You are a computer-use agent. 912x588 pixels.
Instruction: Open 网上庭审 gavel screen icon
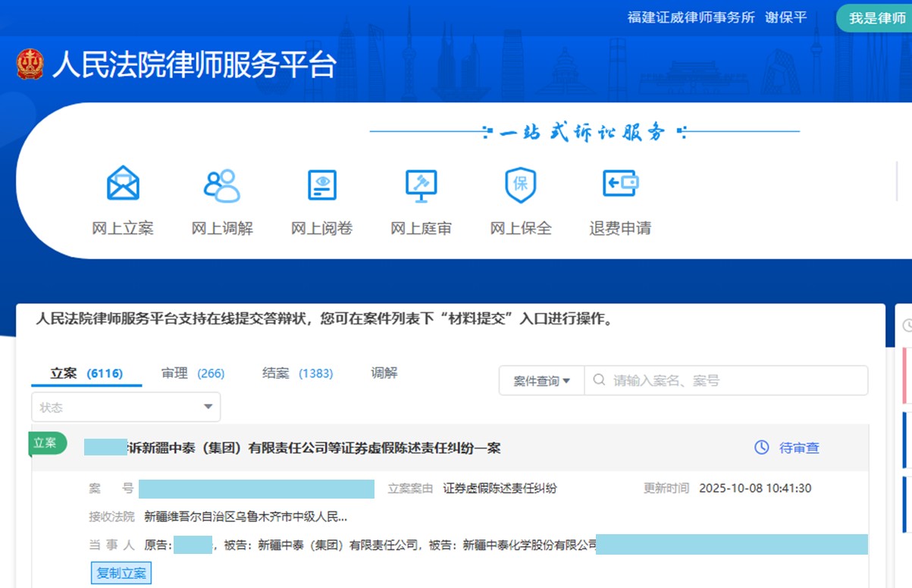[x=421, y=185]
